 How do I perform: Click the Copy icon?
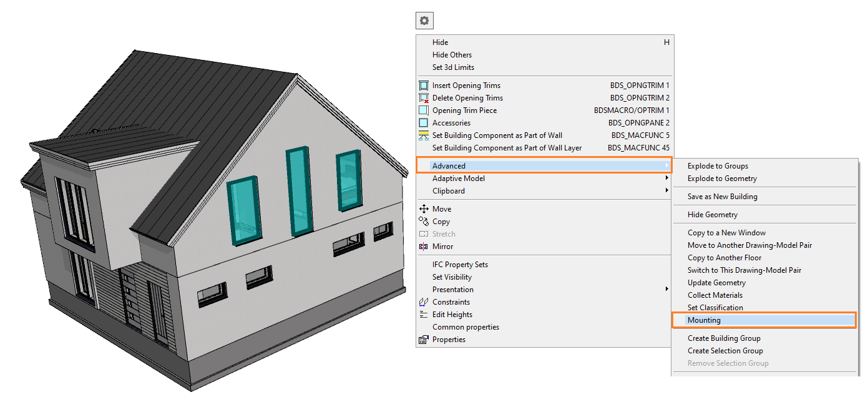click(424, 222)
